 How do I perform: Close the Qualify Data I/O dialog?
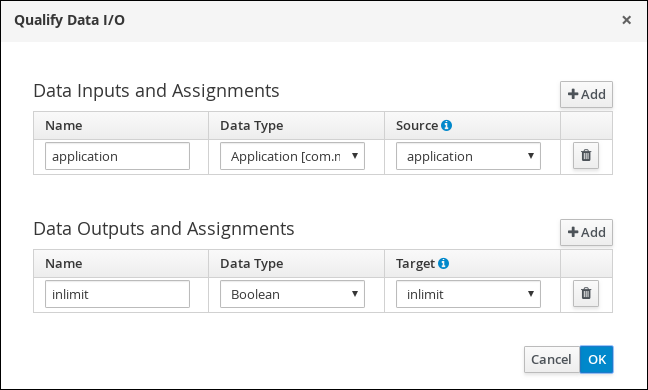click(x=627, y=20)
